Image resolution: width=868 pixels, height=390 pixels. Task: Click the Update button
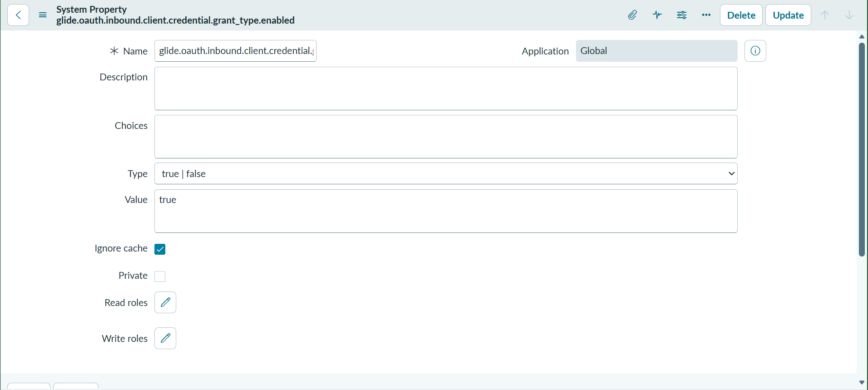click(789, 15)
